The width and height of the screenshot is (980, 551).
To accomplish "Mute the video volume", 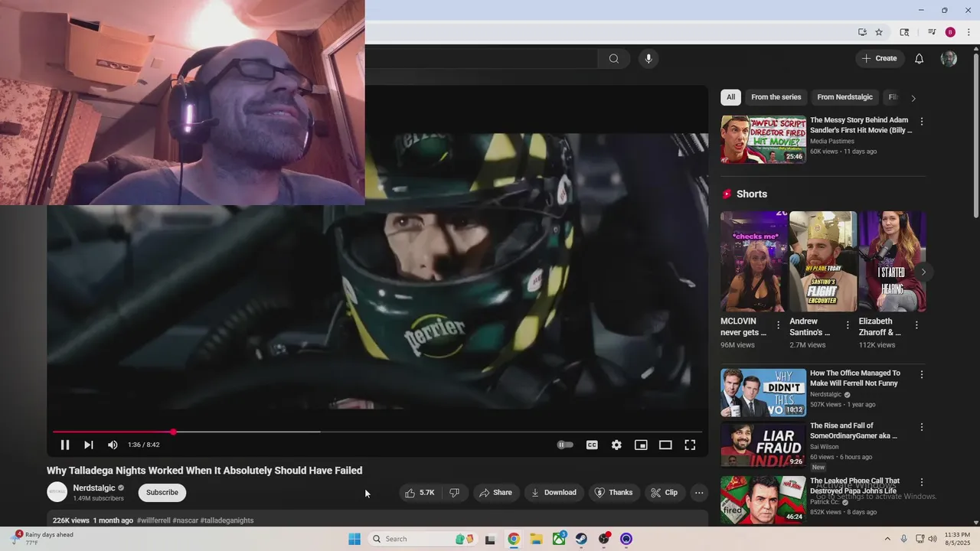I will [113, 445].
